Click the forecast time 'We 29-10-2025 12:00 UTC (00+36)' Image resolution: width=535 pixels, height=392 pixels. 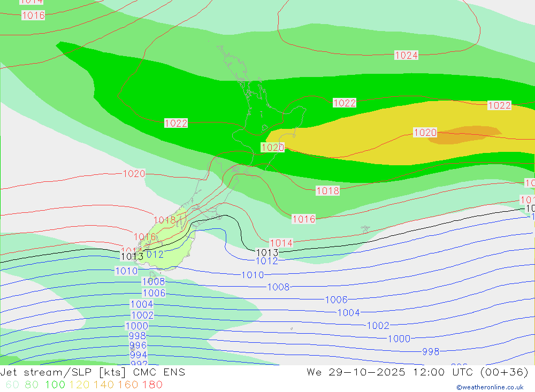click(x=418, y=372)
